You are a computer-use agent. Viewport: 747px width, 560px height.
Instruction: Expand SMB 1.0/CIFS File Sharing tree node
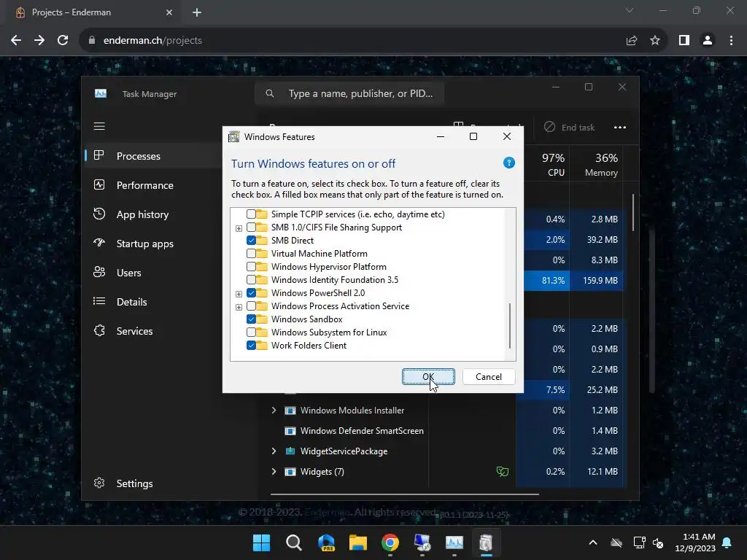point(239,228)
